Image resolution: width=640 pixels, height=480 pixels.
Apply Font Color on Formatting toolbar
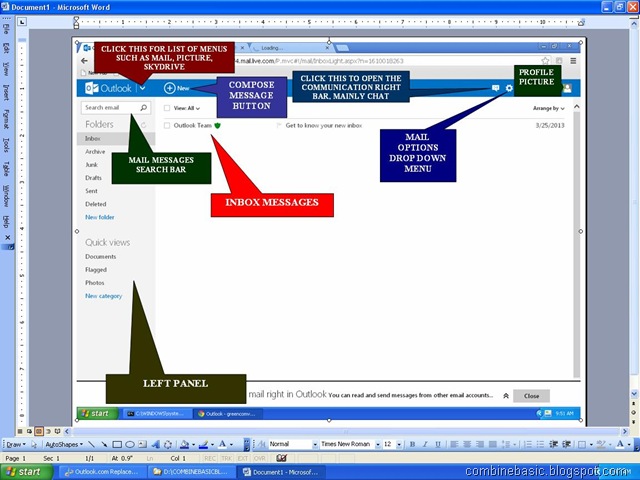point(620,444)
